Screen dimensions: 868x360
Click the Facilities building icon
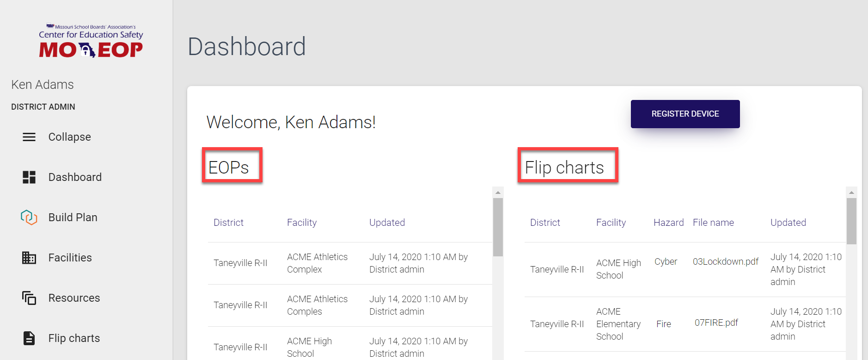(x=29, y=258)
